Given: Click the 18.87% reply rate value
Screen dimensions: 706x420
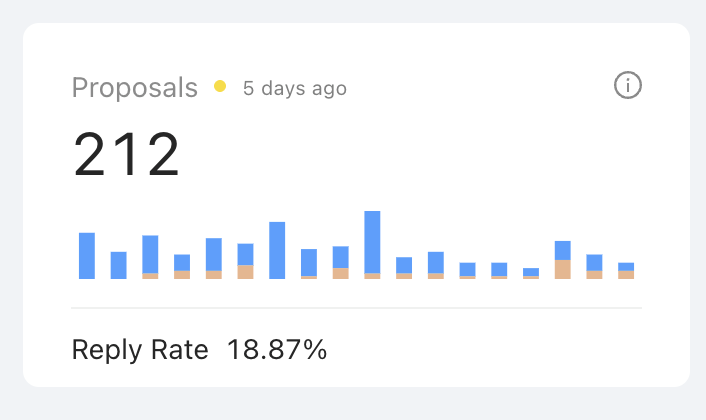Looking at the screenshot, I should [277, 350].
